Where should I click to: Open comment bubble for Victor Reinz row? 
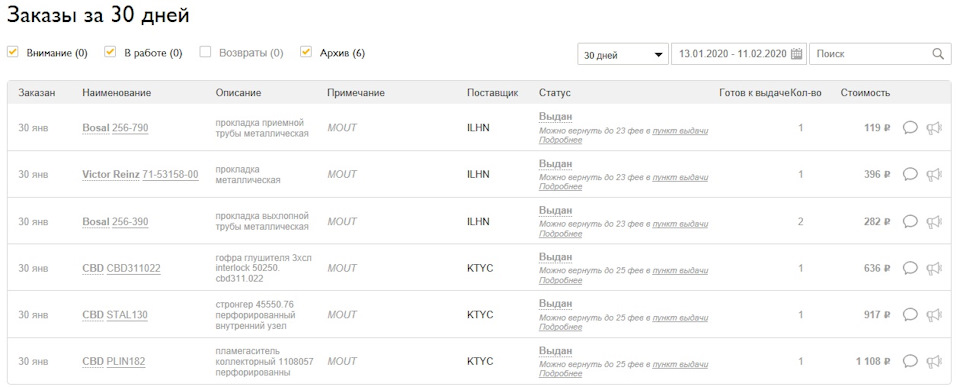(910, 175)
